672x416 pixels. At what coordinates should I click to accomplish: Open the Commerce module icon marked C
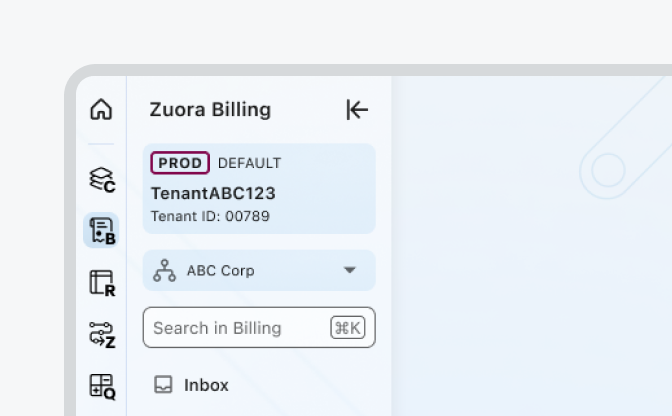click(x=101, y=179)
